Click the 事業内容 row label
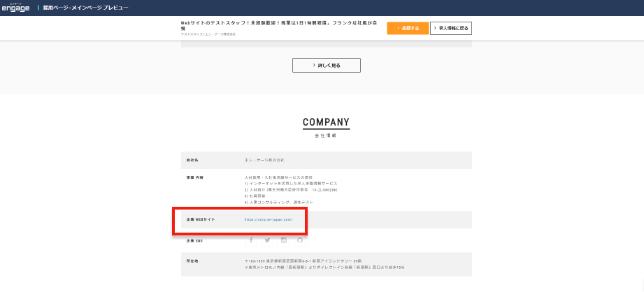Image resolution: width=644 pixels, height=292 pixels. [194, 177]
